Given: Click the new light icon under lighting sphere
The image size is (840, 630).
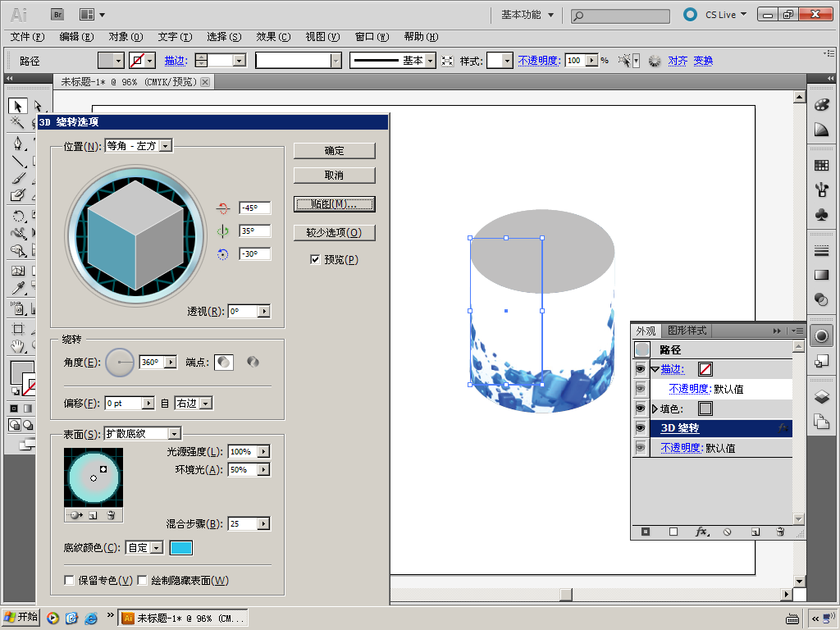Looking at the screenshot, I should (93, 515).
